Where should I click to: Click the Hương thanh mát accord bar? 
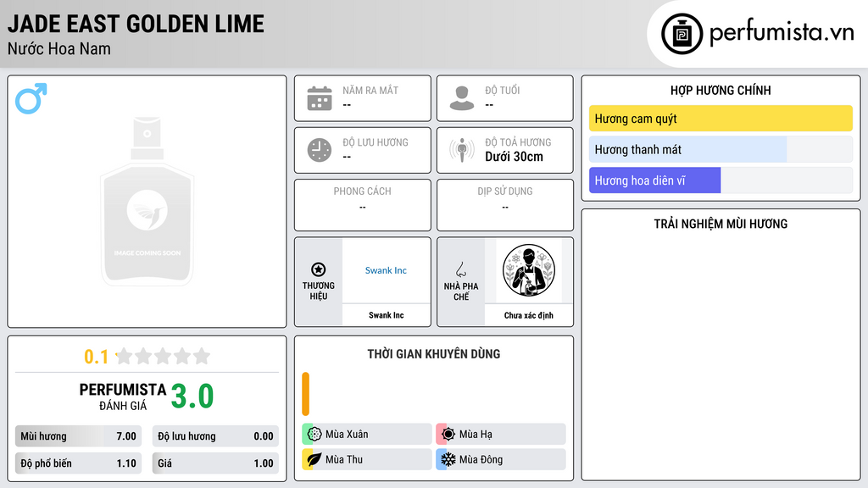pos(721,149)
